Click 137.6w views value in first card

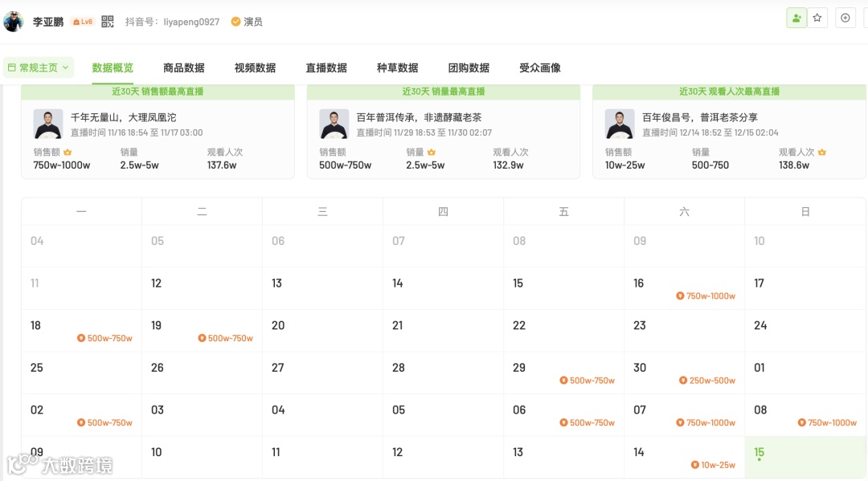222,165
